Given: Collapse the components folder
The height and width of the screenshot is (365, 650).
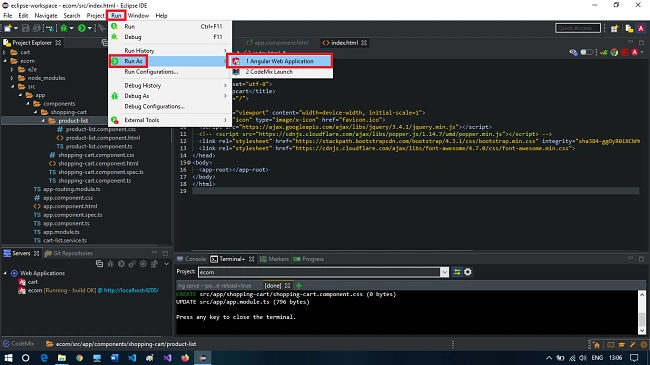Looking at the screenshot, I should (x=27, y=104).
